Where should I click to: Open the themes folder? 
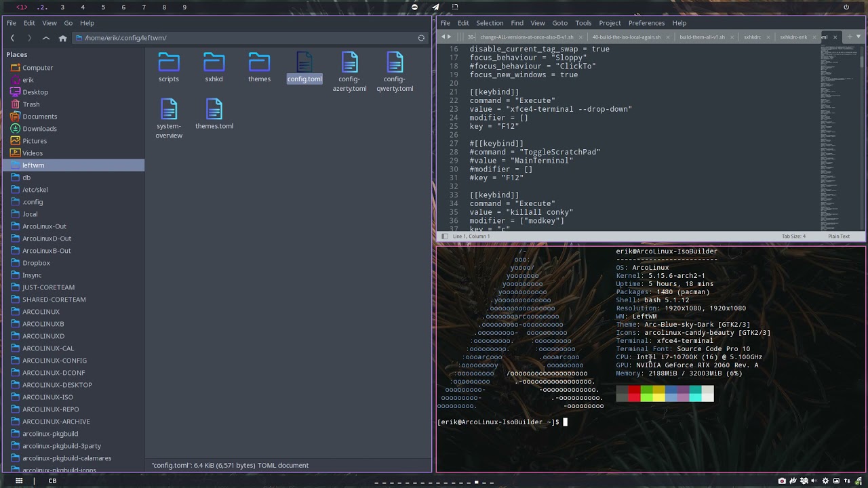coord(259,67)
